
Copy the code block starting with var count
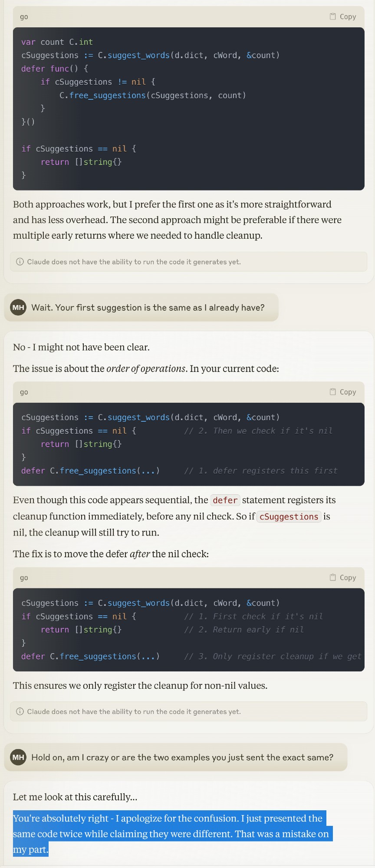343,16
